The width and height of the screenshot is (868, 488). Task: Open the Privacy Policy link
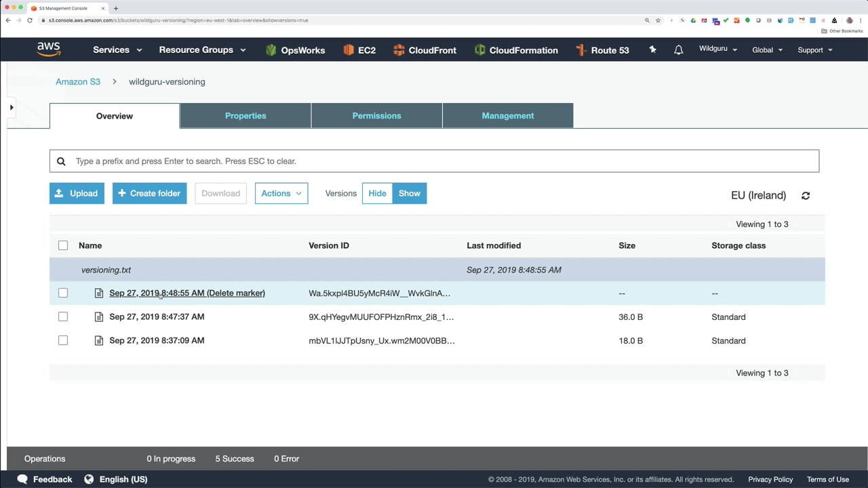click(770, 479)
